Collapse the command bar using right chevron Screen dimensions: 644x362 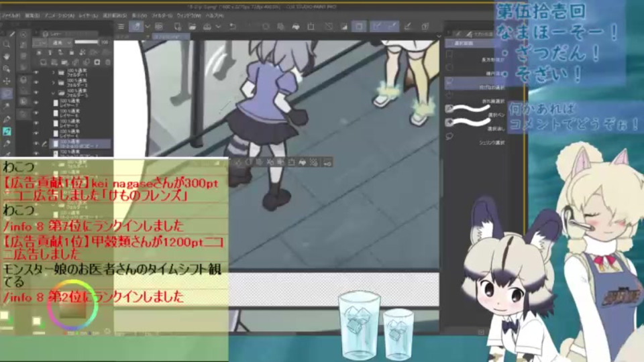pyautogui.click(x=439, y=36)
